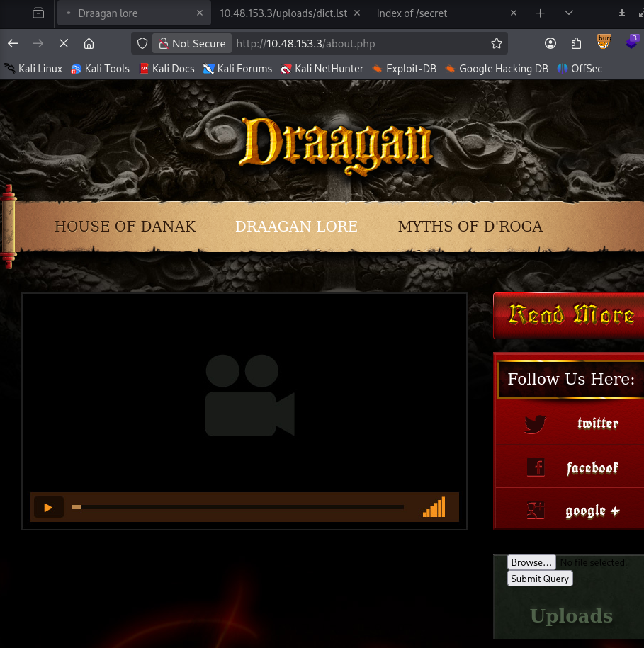Screen dimensions: 644x648
Task: Open the Kali Tools bookmark
Action: (x=100, y=69)
